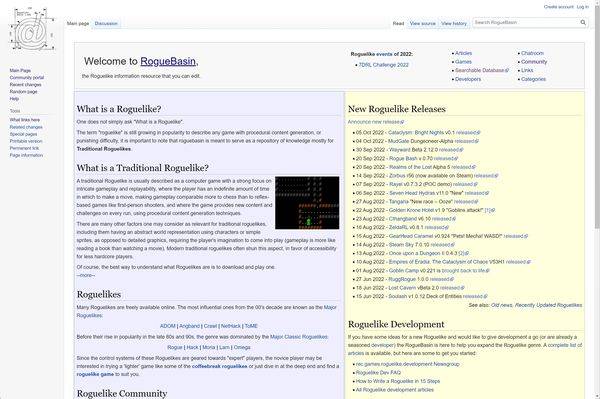Click the search magnifier icon
The height and width of the screenshot is (399, 600).
click(583, 23)
